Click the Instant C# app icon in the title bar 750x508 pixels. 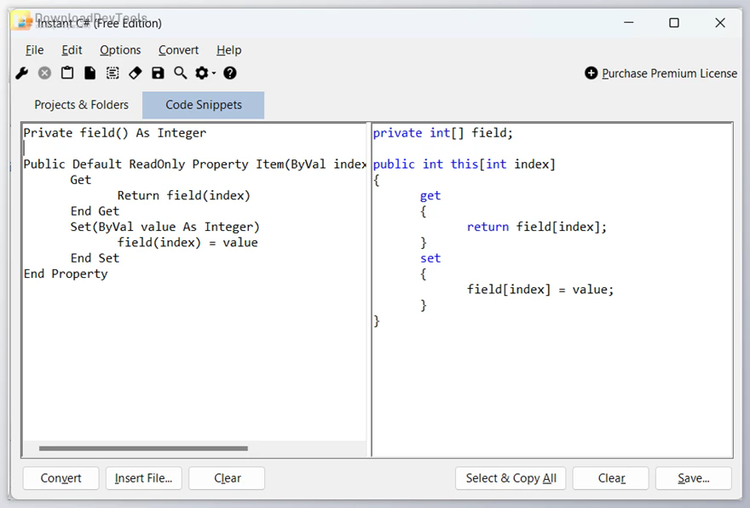pos(22,22)
